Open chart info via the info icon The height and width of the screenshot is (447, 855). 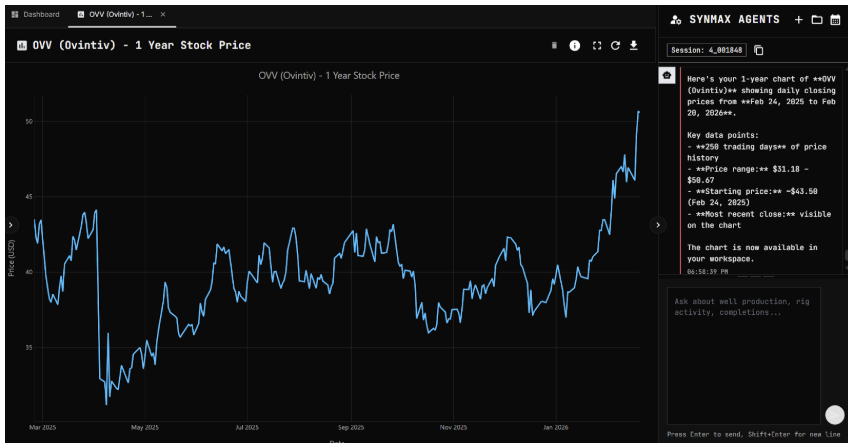[x=575, y=45]
